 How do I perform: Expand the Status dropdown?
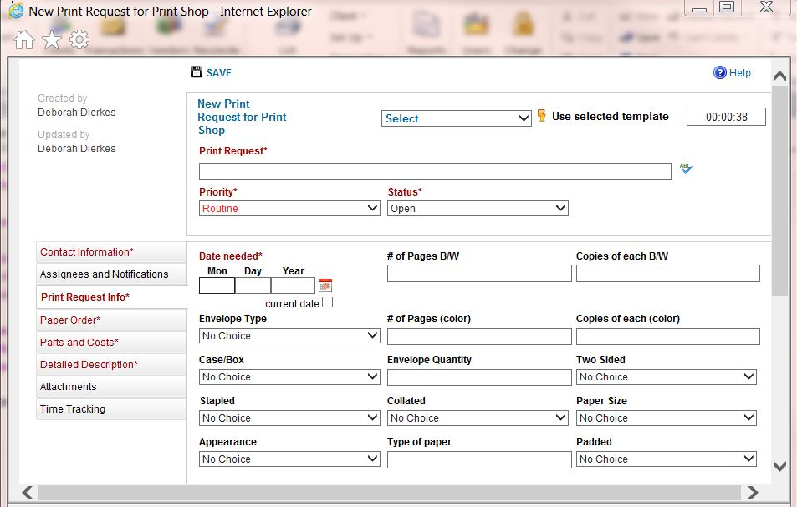(477, 209)
